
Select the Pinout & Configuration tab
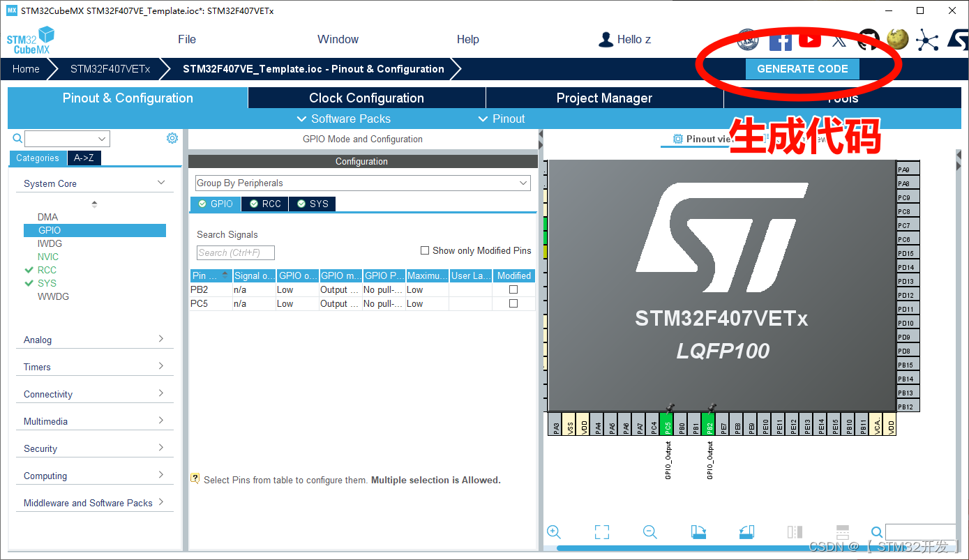click(128, 98)
